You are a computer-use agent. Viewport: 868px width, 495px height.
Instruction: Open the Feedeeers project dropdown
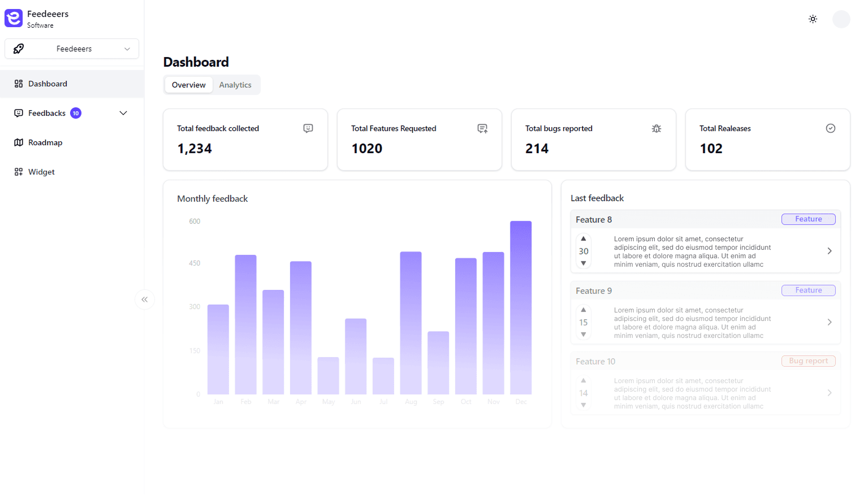(72, 49)
